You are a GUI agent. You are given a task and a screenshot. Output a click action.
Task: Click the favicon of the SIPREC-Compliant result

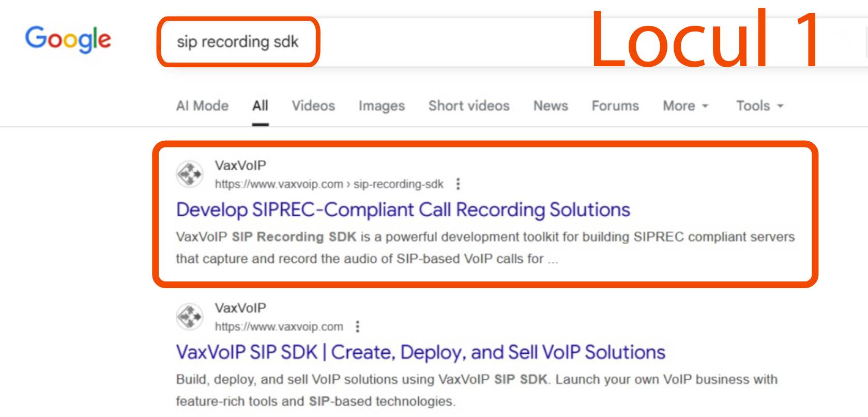click(x=190, y=174)
